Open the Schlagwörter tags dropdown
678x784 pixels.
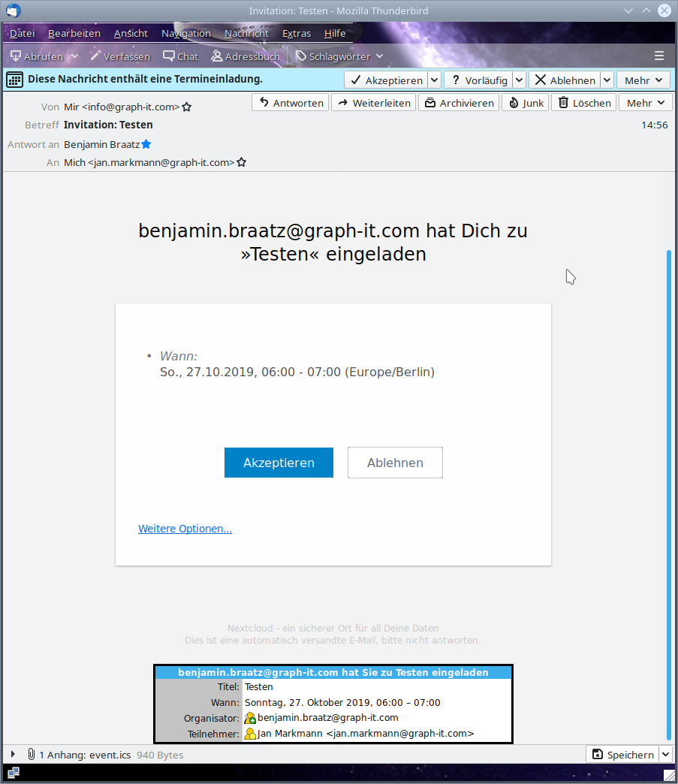[339, 56]
